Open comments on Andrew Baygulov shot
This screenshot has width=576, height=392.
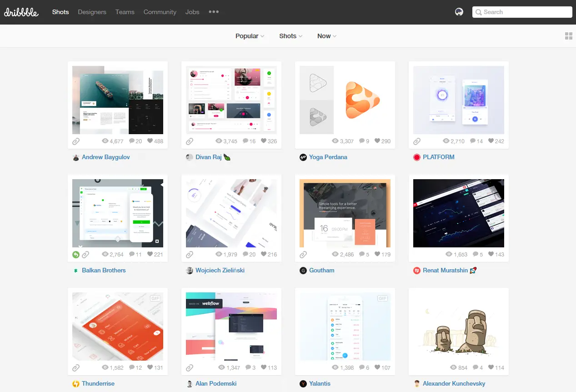(x=135, y=141)
